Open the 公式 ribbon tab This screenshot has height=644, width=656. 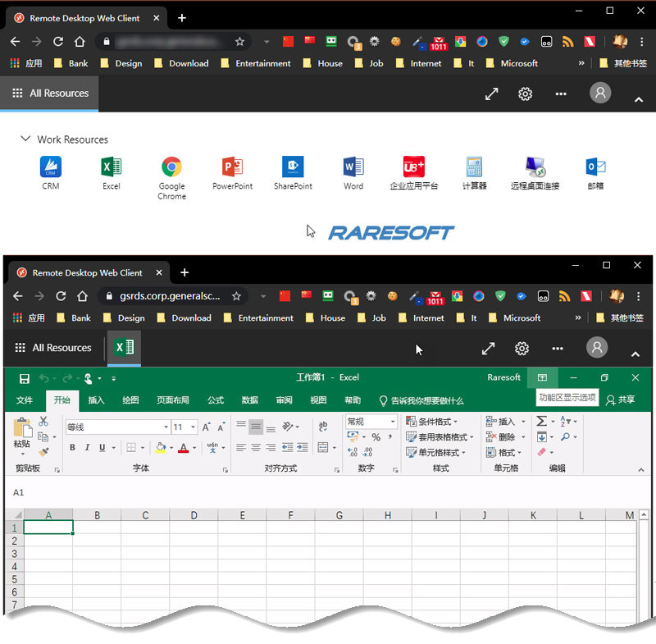[x=216, y=400]
